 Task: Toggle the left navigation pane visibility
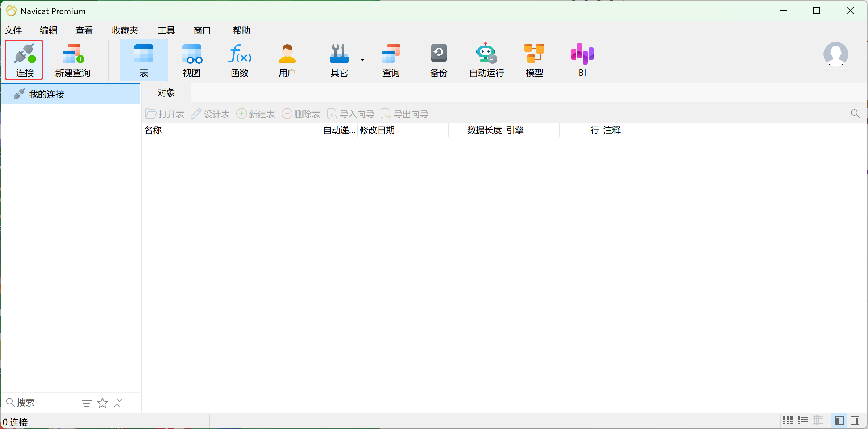[x=839, y=420]
